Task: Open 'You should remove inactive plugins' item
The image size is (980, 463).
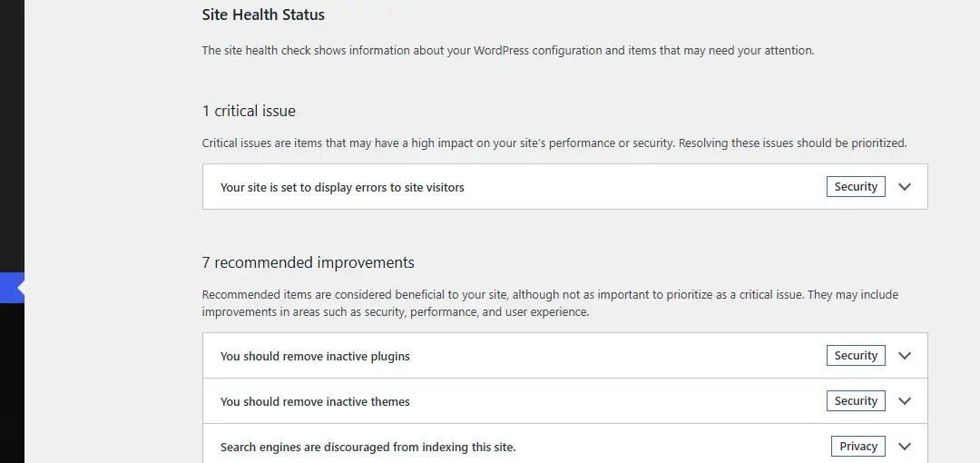Action: (565, 355)
